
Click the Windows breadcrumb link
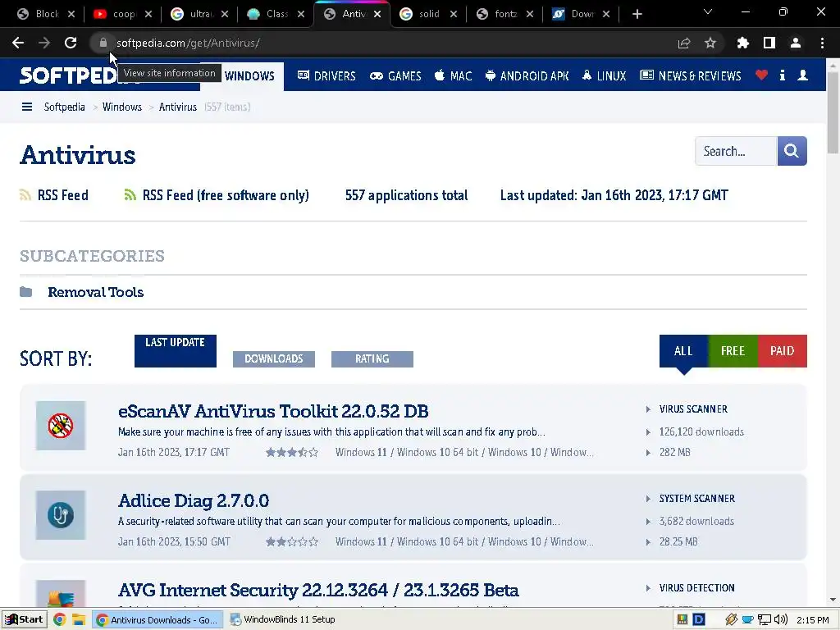(122, 107)
